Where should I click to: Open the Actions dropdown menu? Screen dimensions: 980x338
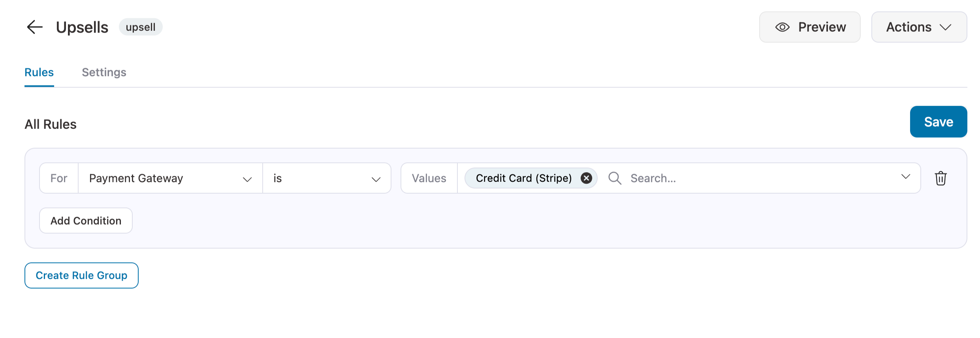point(918,27)
